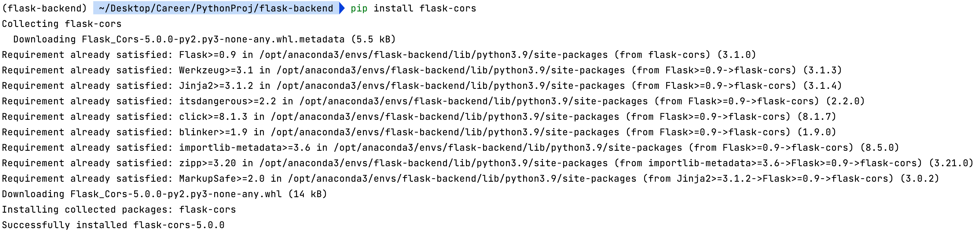Click the zipp>=3.20 requirement line

(x=487, y=163)
